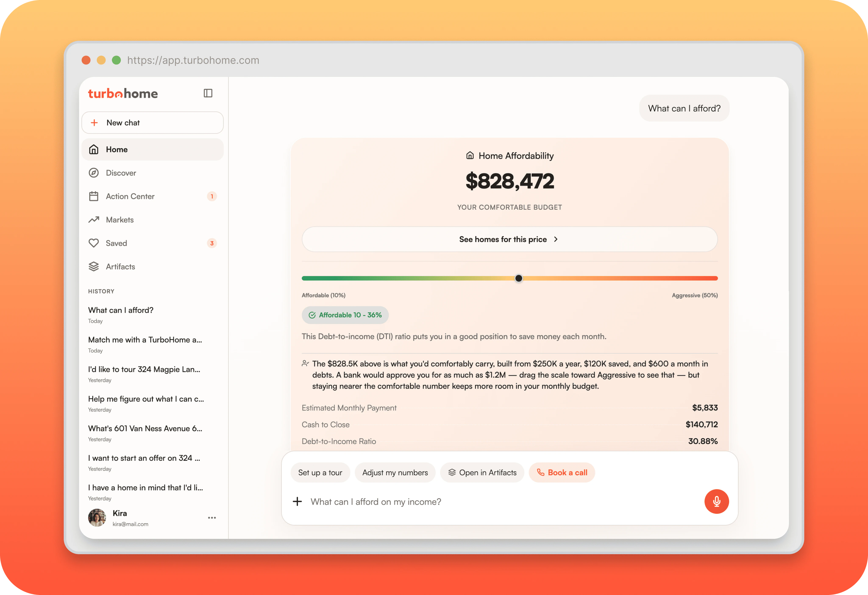
Task: Open history 'What's 601 Van Ness Avenue 6...'
Action: tap(152, 433)
